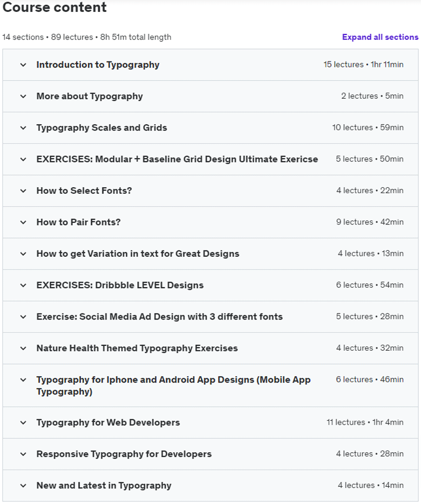The height and width of the screenshot is (504, 421).
Task: Select the More about Typography title
Action: 90,97
